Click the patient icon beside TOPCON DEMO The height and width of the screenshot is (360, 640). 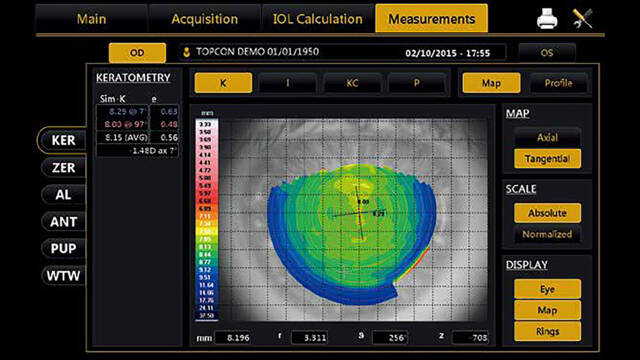[187, 52]
